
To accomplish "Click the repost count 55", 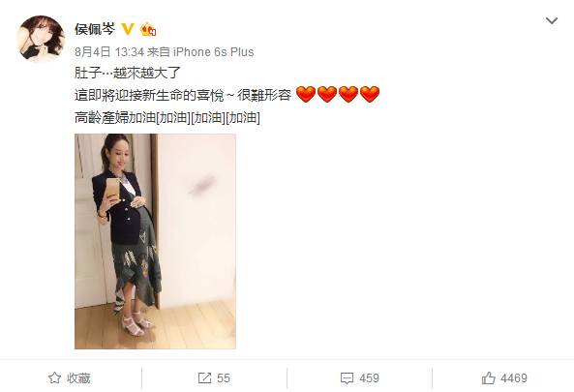I will click(x=224, y=378).
